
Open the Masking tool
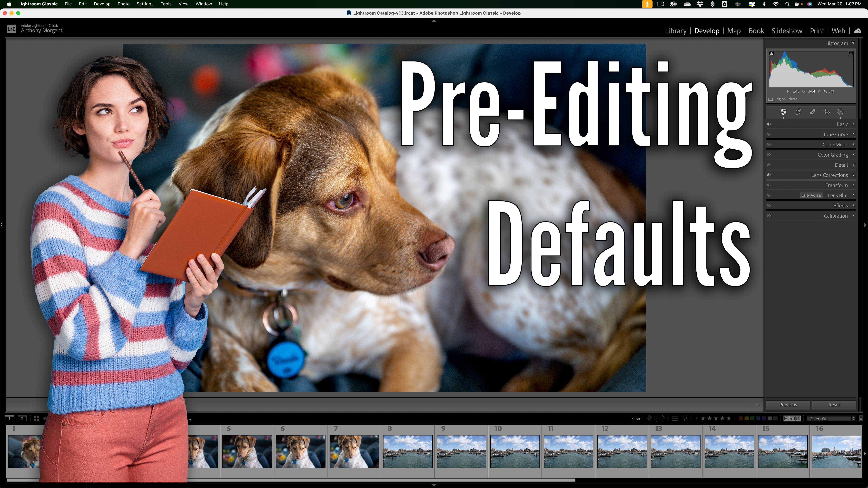click(x=840, y=112)
